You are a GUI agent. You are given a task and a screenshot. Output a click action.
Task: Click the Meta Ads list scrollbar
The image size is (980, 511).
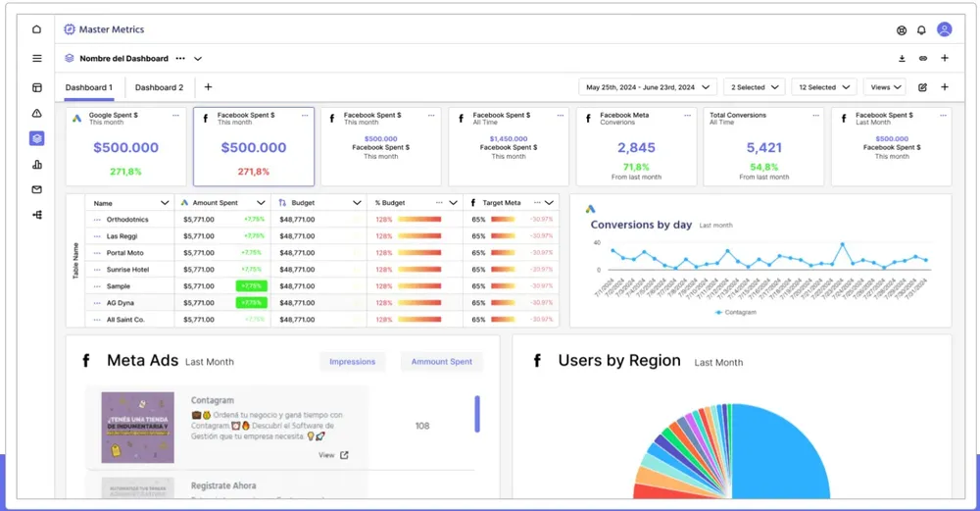[x=477, y=414]
